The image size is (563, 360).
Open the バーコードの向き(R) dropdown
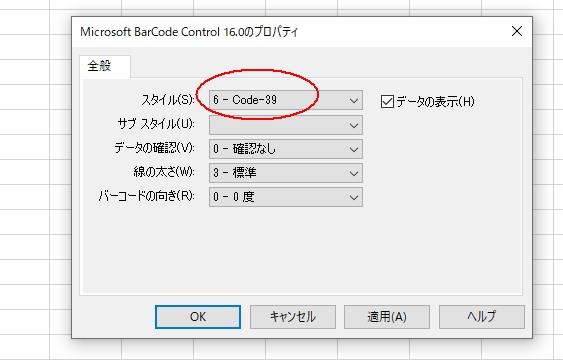(x=286, y=197)
